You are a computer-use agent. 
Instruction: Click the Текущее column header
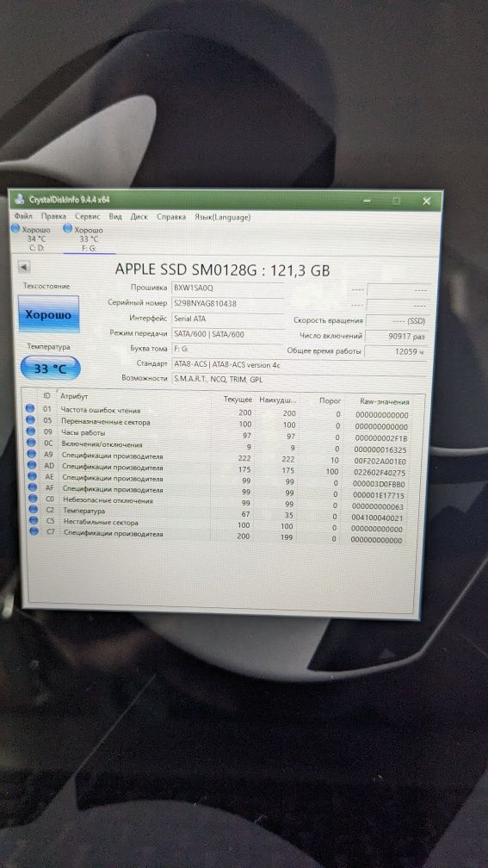tap(238, 400)
